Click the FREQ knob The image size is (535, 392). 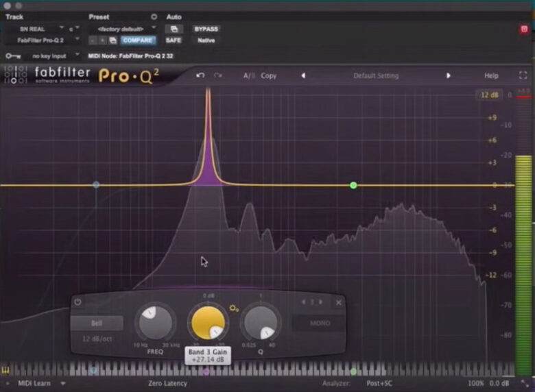[155, 322]
